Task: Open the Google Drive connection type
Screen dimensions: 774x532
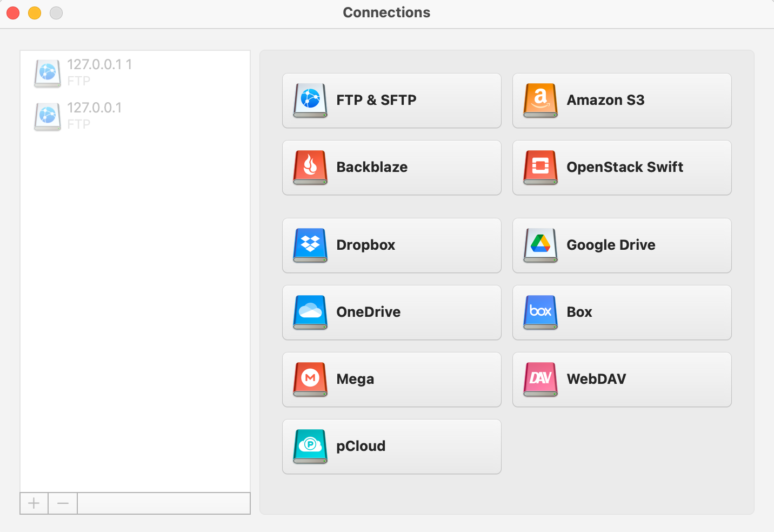Action: pyautogui.click(x=622, y=245)
